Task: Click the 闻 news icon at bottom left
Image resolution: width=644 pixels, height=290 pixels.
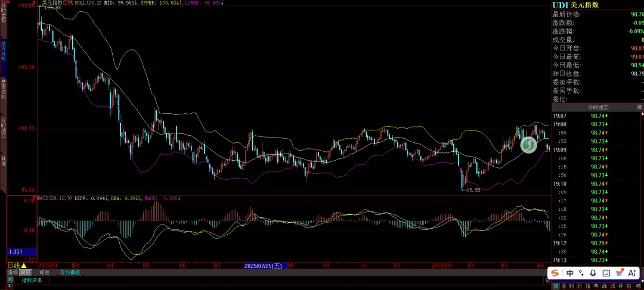Action: pyautogui.click(x=10, y=280)
